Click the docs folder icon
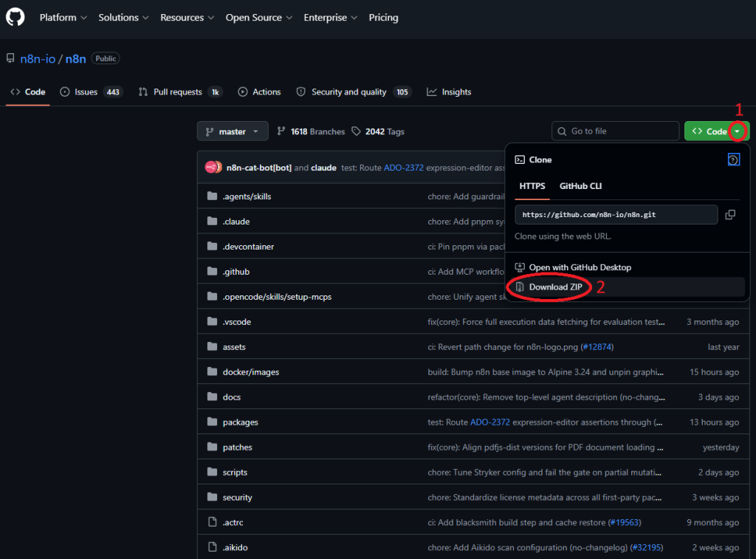756x559 pixels. 212,397
